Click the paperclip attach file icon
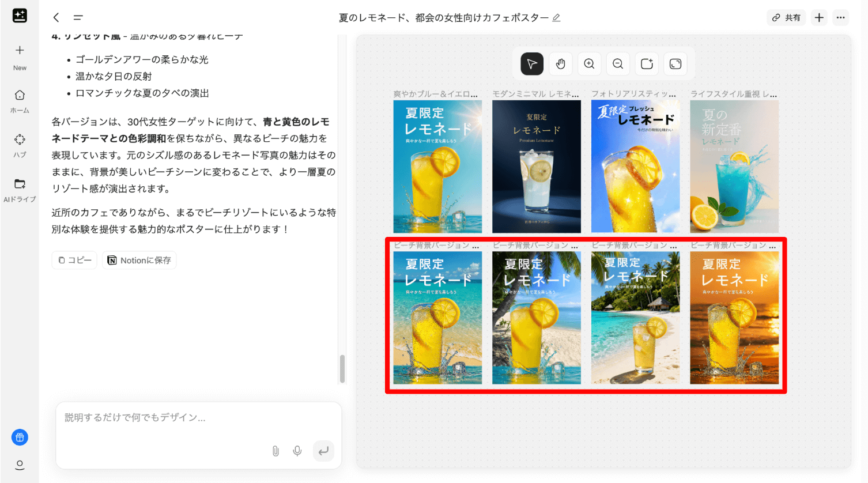 [276, 451]
